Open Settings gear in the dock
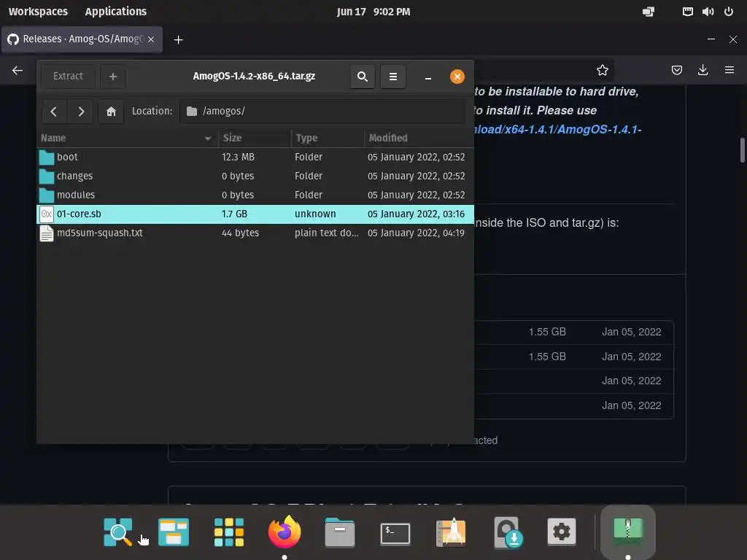 click(x=562, y=532)
